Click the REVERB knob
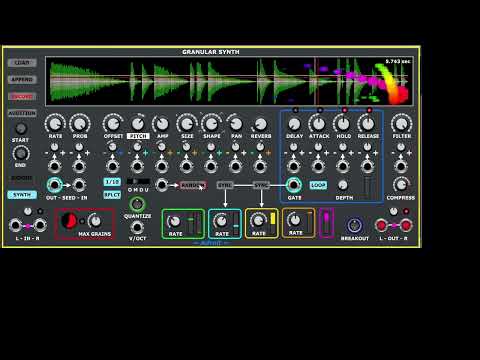The height and width of the screenshot is (360, 480). (x=261, y=124)
